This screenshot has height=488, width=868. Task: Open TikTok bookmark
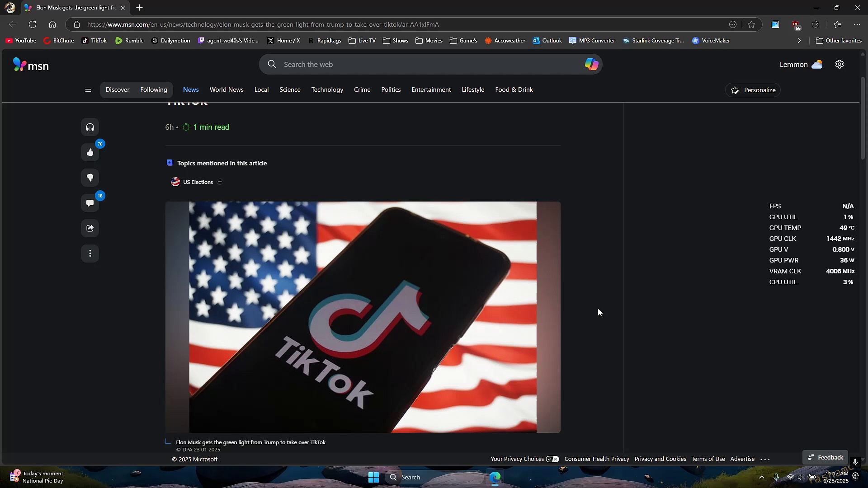point(94,41)
